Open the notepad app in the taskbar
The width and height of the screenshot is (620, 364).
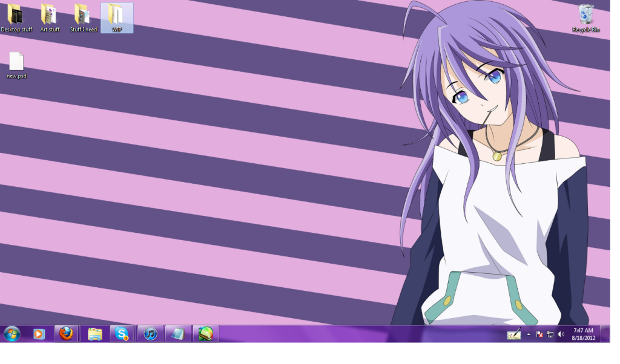click(x=178, y=334)
